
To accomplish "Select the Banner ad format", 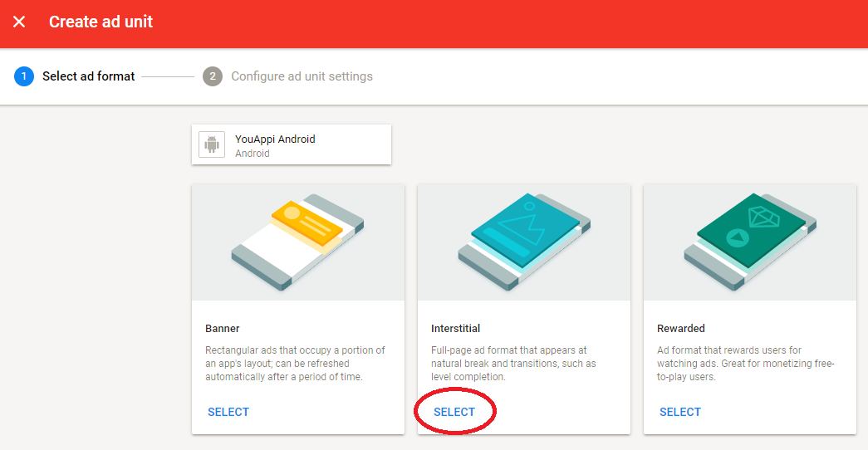I will coord(228,412).
